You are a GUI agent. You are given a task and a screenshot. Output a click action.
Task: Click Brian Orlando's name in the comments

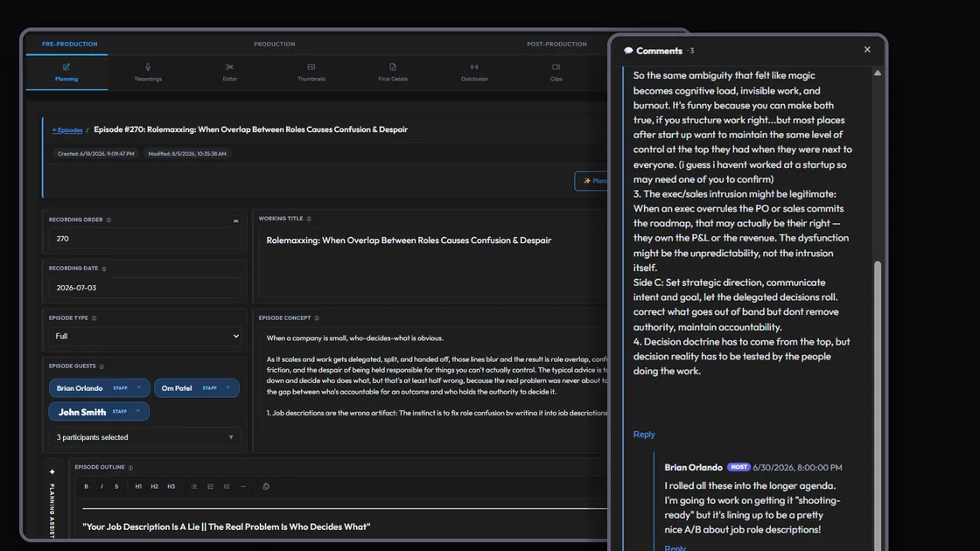(x=693, y=467)
